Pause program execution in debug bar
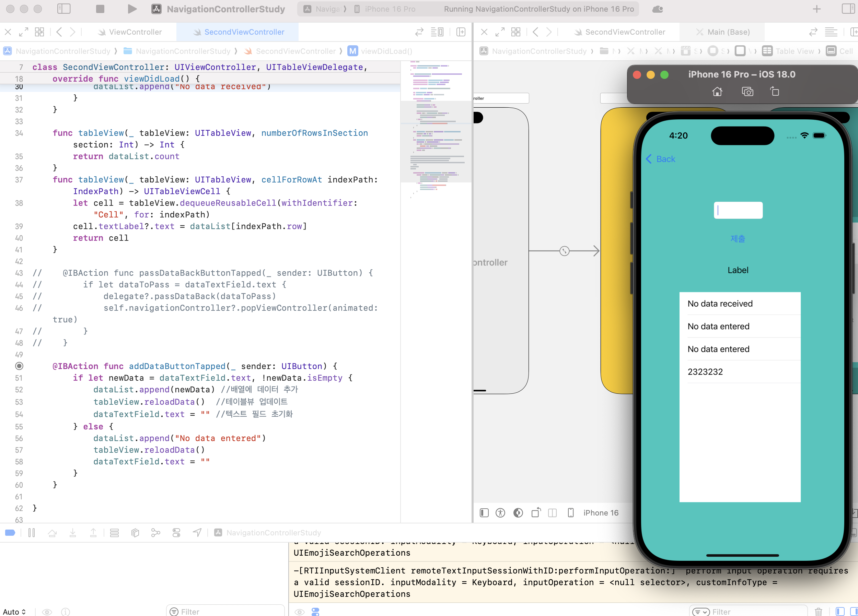858x616 pixels. point(31,532)
